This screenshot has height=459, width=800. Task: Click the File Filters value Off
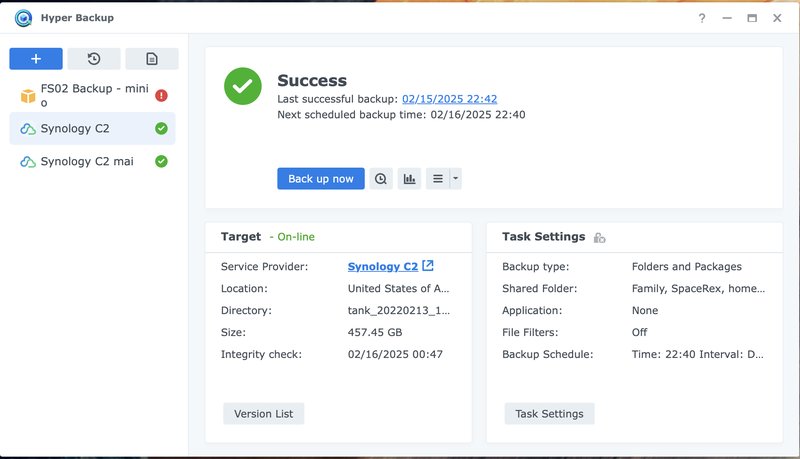point(639,332)
